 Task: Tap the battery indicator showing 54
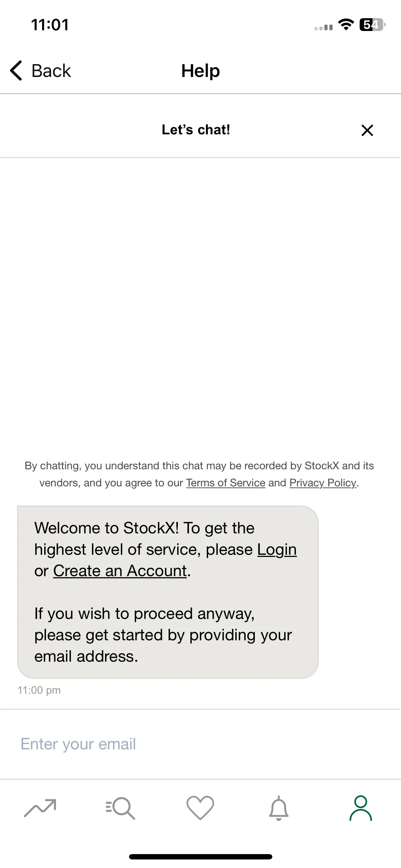coord(372,25)
